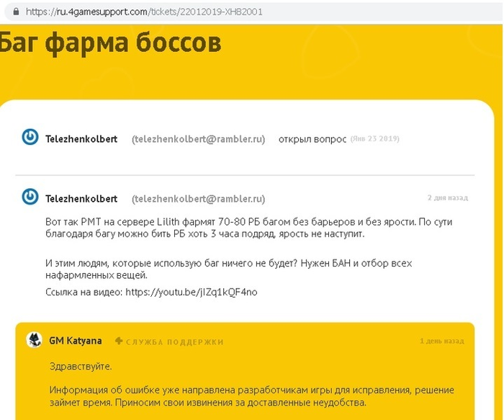
Task: Click the 'открыл вопрос' status text
Action: pos(312,138)
